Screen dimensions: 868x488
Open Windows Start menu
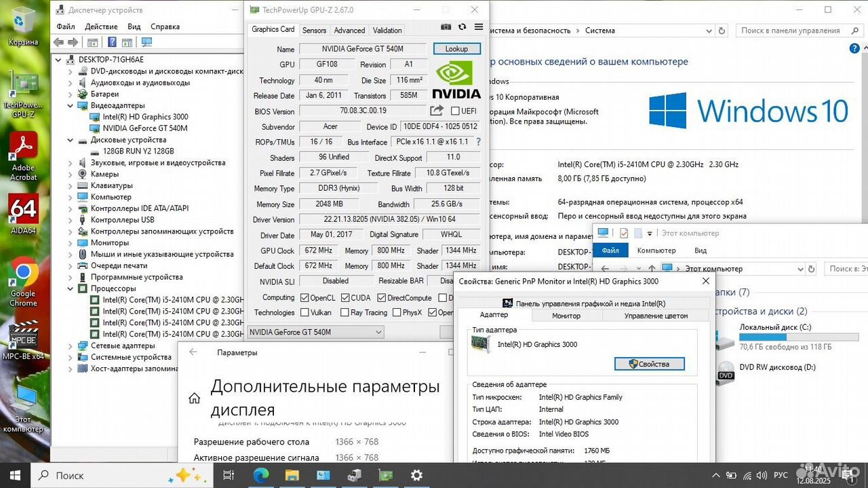(x=15, y=475)
